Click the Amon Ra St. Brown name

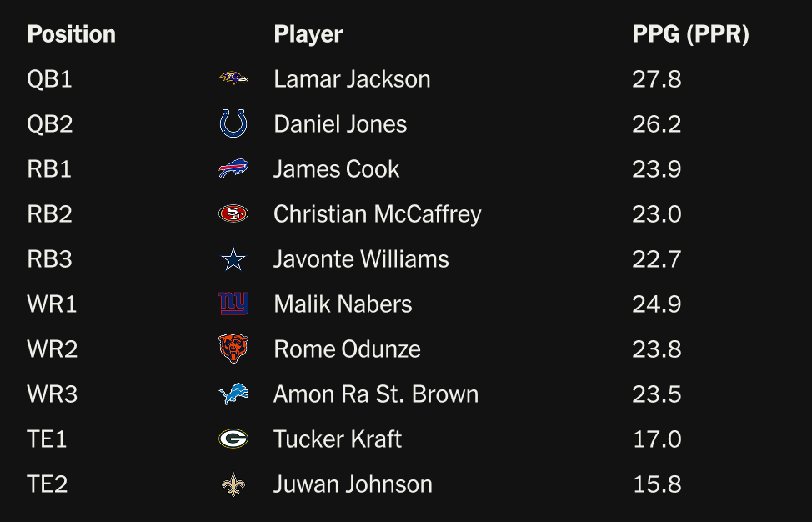click(376, 394)
